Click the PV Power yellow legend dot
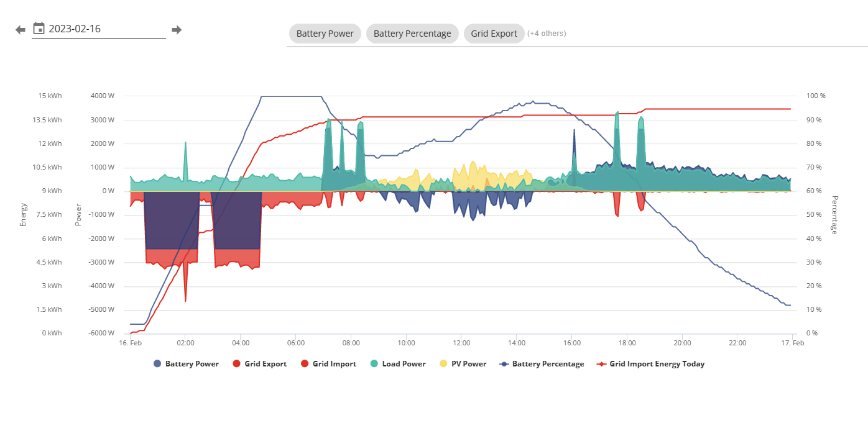 point(443,364)
